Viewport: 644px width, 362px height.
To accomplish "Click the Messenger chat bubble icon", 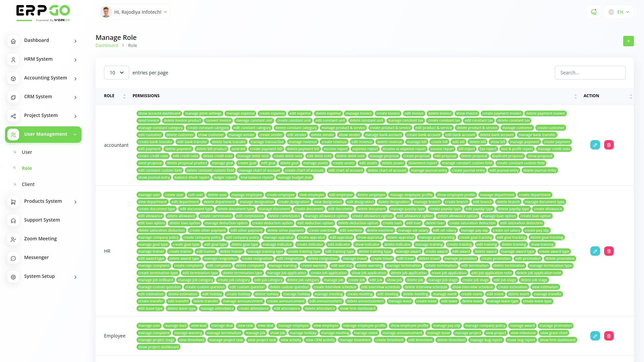I will 13,258.
